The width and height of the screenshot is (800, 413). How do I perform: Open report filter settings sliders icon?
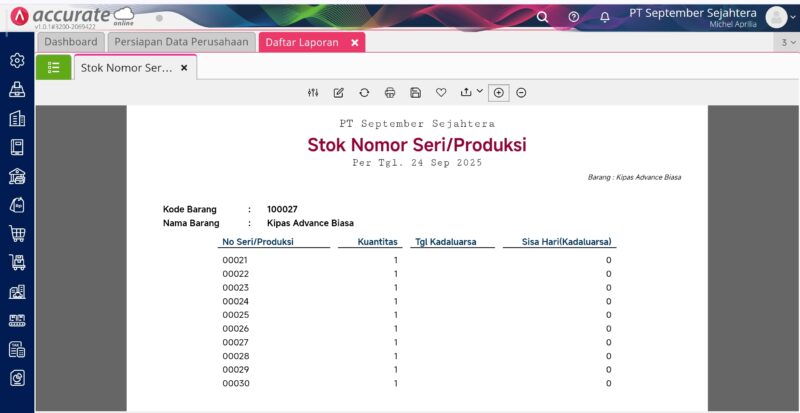(x=313, y=92)
